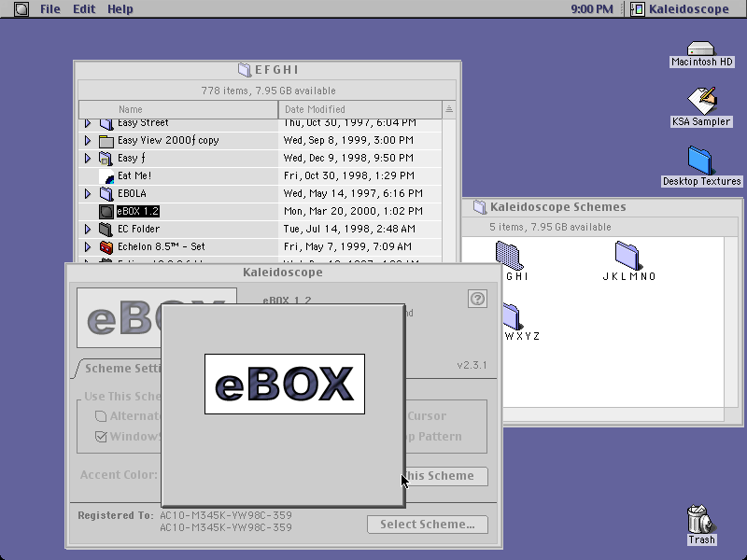Click the Echelon 8.5™ - Set icon
The width and height of the screenshot is (747, 560).
(x=106, y=246)
